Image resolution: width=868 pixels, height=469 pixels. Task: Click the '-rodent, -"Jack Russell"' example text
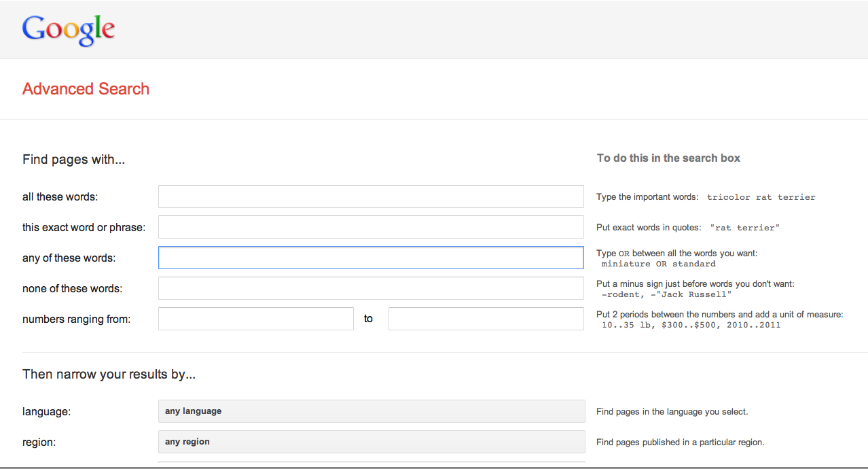pyautogui.click(x=667, y=294)
